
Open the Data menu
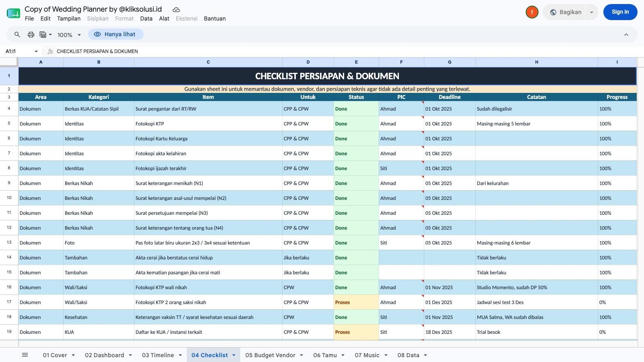tap(146, 19)
